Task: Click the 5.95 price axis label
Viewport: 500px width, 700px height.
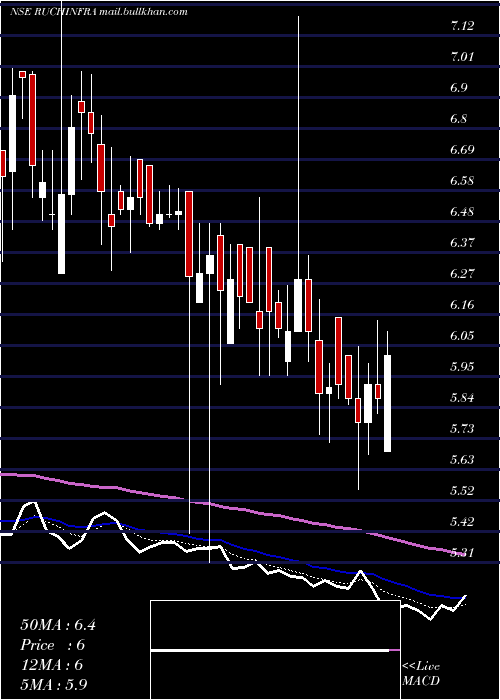Action: (x=462, y=367)
